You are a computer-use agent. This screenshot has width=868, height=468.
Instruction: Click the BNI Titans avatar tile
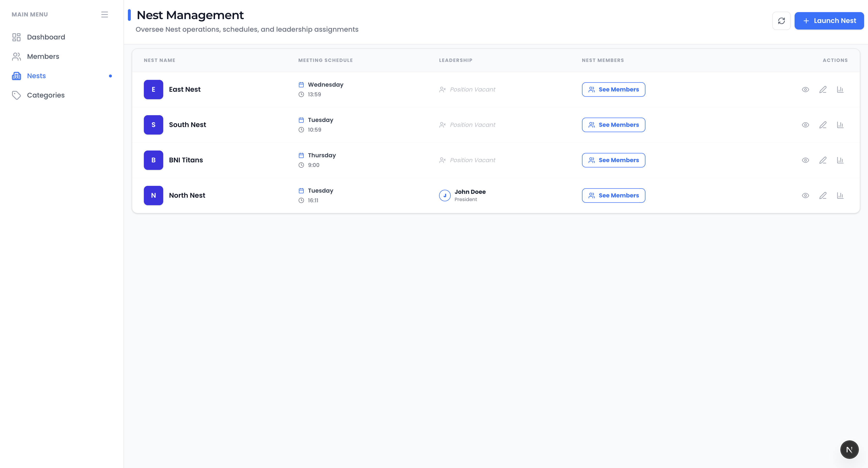pyautogui.click(x=153, y=160)
